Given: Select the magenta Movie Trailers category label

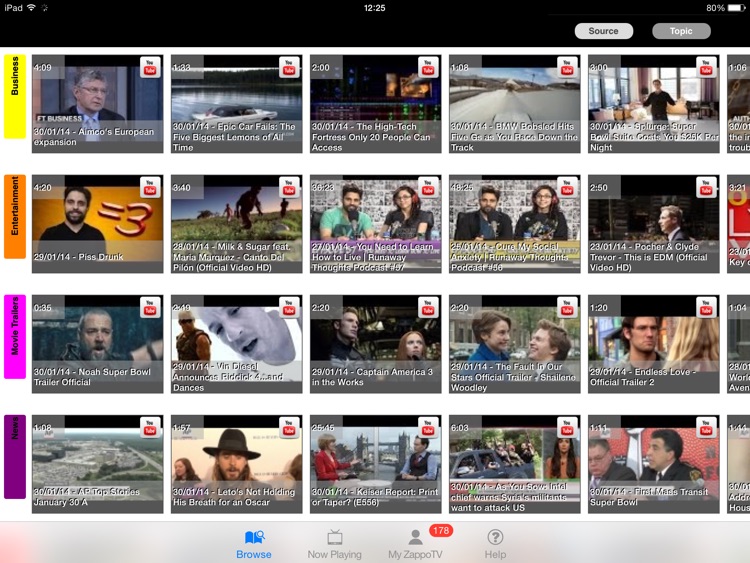Looking at the screenshot, I should pos(15,337).
